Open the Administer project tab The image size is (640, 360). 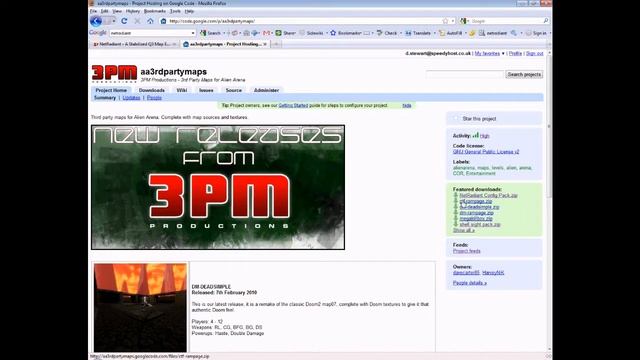tap(266, 90)
